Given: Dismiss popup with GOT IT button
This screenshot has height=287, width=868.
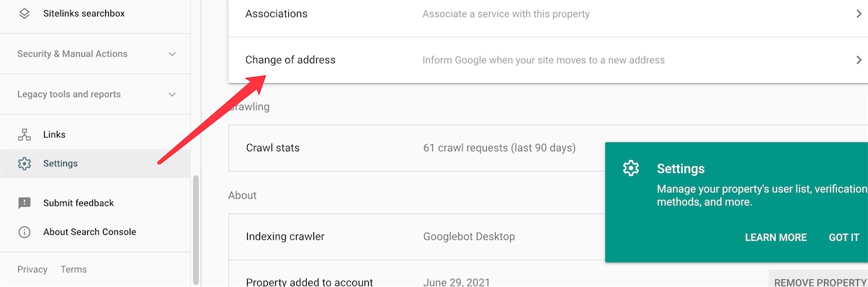Looking at the screenshot, I should tap(844, 237).
